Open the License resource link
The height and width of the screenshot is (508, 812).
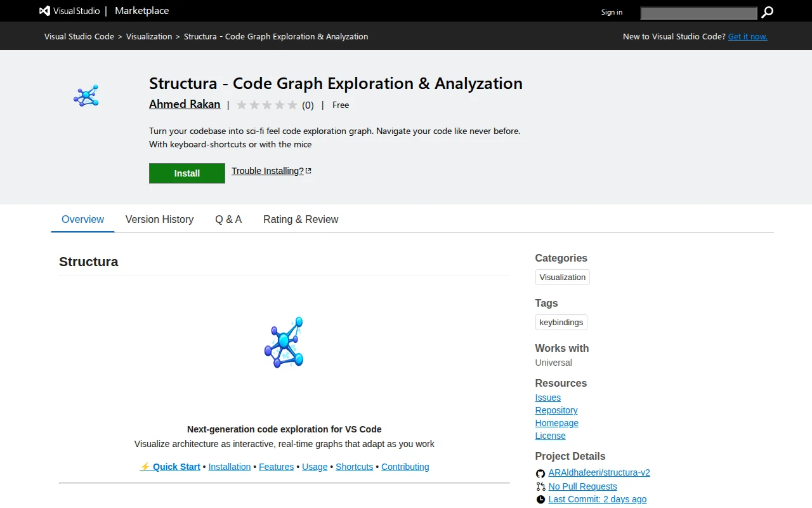[x=551, y=436]
